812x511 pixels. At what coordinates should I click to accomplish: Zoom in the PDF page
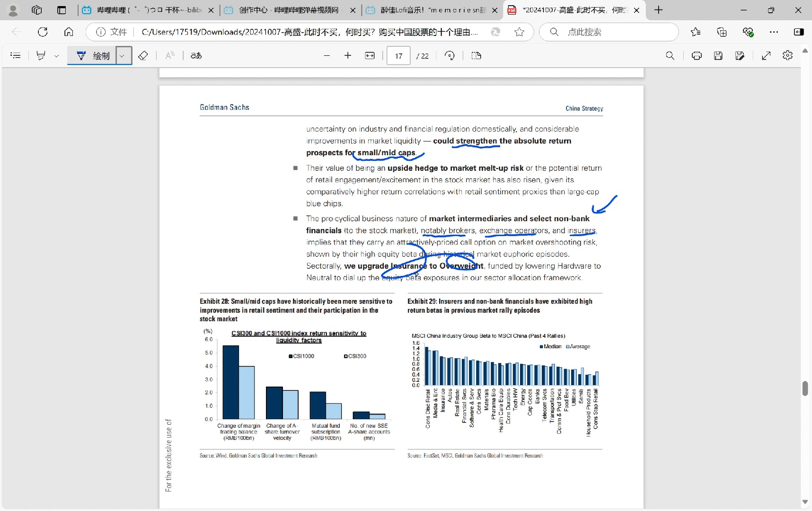click(x=348, y=56)
